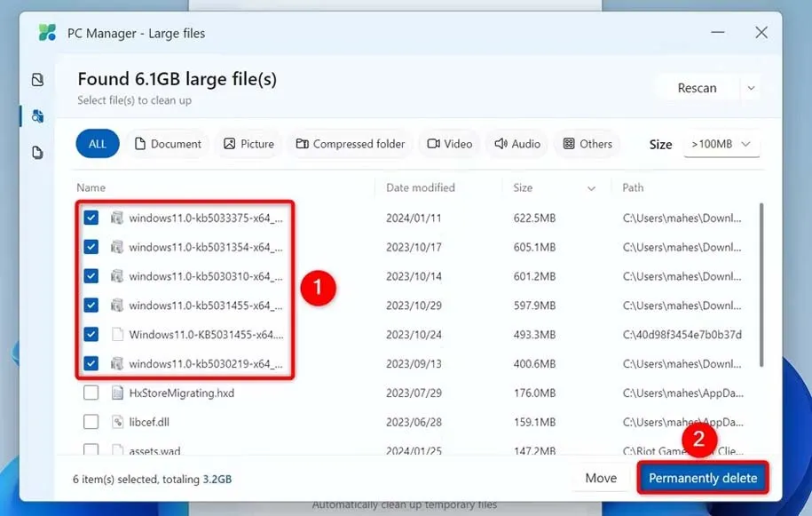Check the HxStoreMigrating.hxd checkbox
This screenshot has width=812, height=516.
91,393
